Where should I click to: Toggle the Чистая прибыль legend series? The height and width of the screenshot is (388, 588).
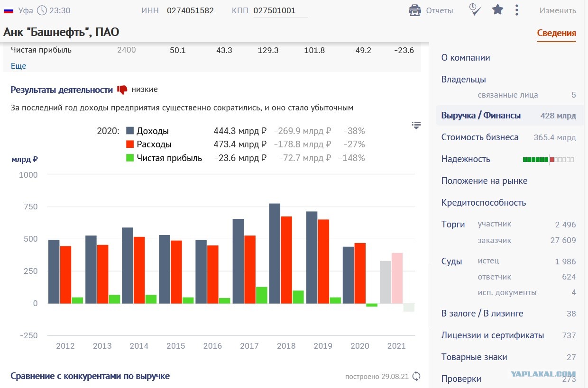[164, 158]
